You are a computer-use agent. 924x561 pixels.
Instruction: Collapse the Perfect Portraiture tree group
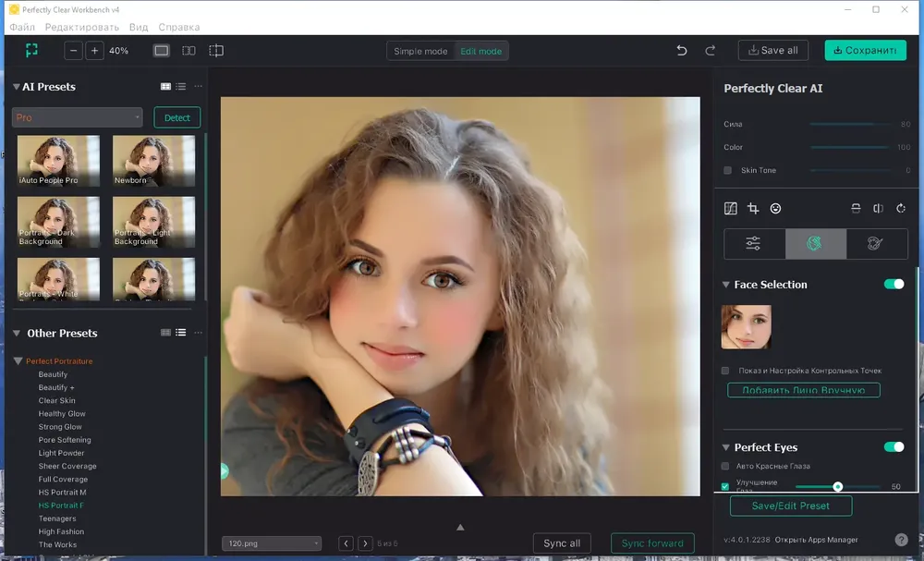[18, 361]
